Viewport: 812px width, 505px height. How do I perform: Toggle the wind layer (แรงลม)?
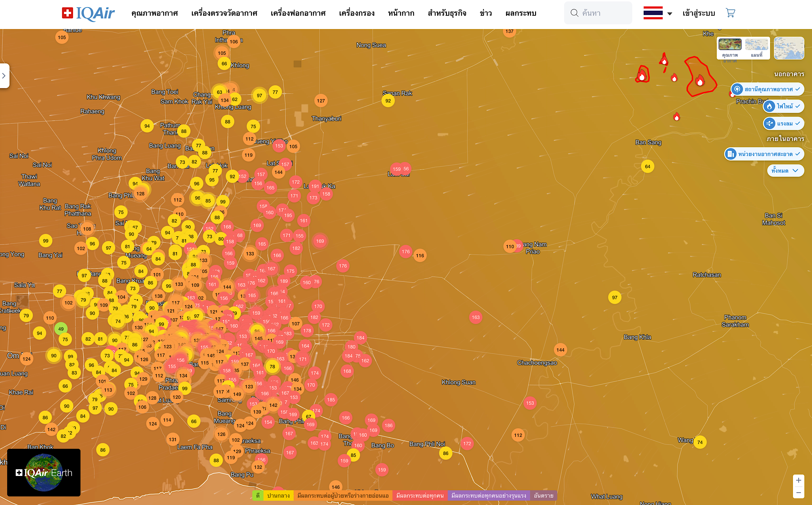(783, 124)
